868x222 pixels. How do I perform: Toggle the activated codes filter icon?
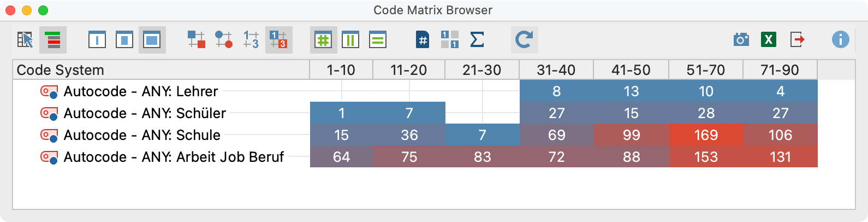53,40
